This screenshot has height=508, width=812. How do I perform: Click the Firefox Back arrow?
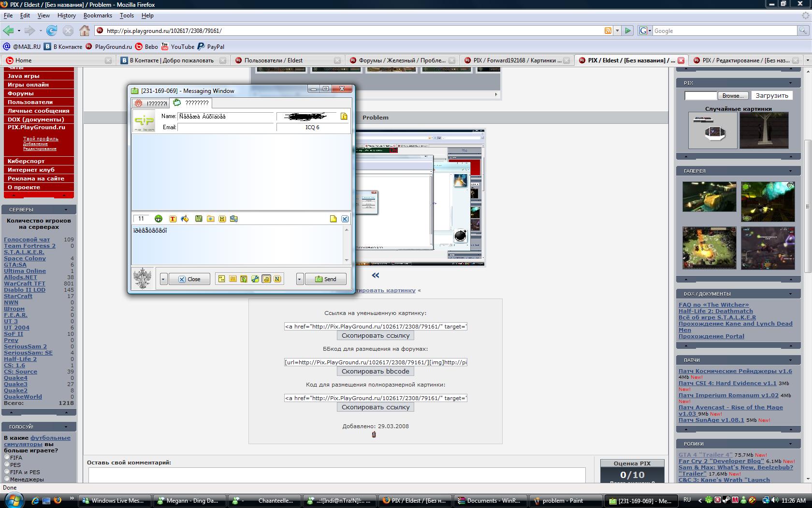[x=8, y=30]
